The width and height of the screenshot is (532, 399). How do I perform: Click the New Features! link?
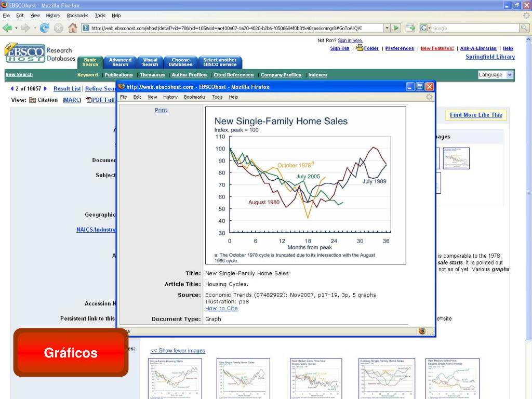(x=437, y=48)
